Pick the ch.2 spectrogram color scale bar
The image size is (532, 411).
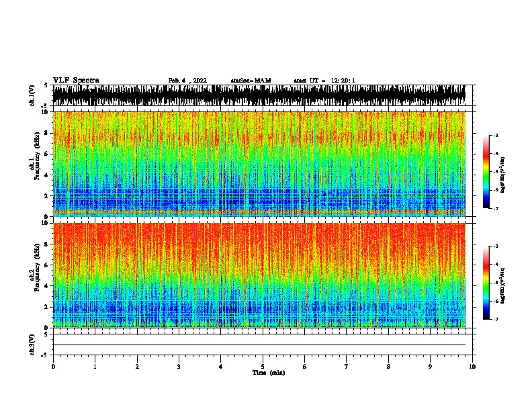click(x=486, y=283)
